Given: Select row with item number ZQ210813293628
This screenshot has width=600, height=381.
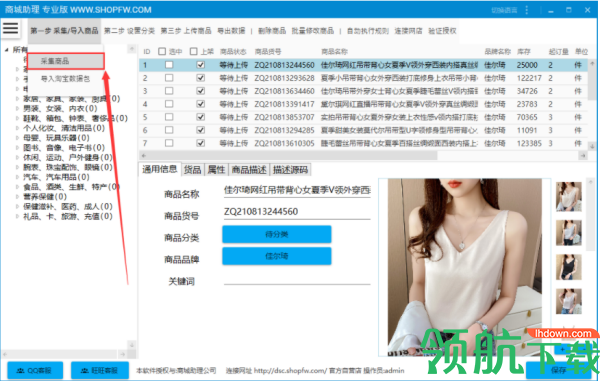Looking at the screenshot, I should tap(363, 78).
